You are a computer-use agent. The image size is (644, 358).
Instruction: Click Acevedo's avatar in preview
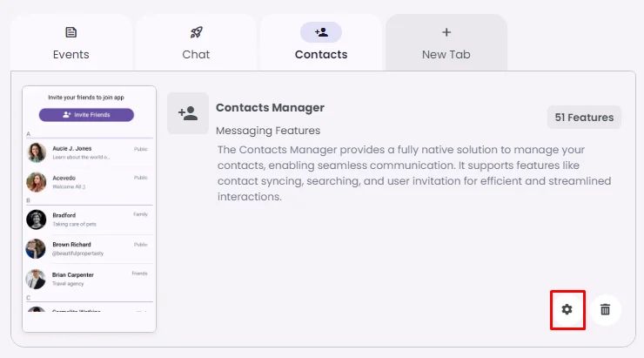tap(36, 181)
